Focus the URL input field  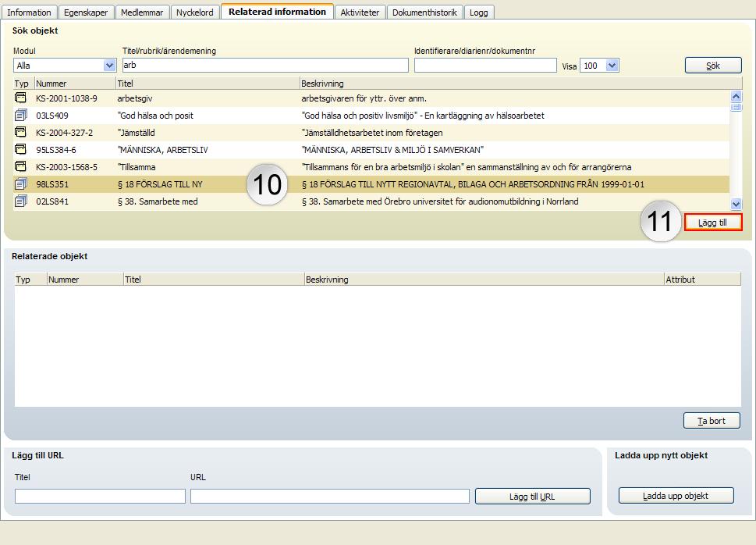coord(330,497)
